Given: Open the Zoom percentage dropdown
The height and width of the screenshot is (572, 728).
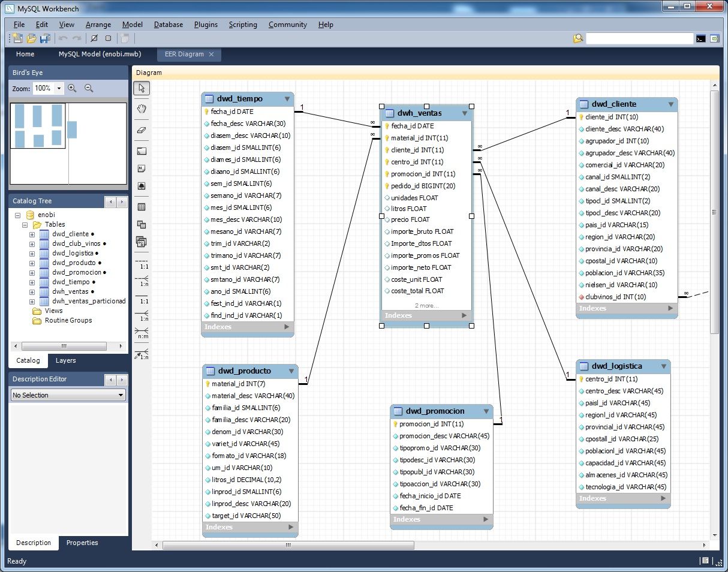Looking at the screenshot, I should pyautogui.click(x=59, y=88).
